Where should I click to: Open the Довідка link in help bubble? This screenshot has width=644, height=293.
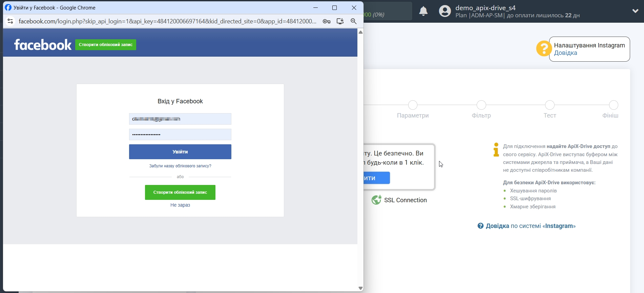[x=565, y=53]
